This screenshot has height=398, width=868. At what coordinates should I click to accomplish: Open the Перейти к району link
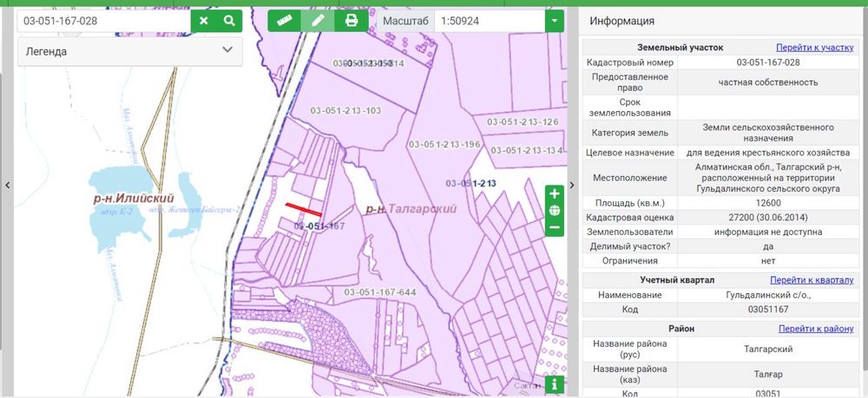(816, 329)
